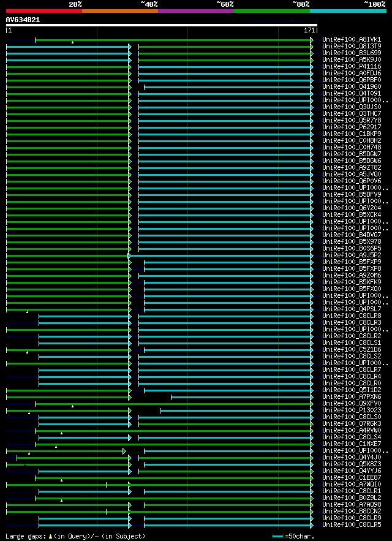The width and height of the screenshot is (392, 541).
Task: Click the yellow gap marker under UniRef100_Q9XFV0 row
Action: point(72,406)
